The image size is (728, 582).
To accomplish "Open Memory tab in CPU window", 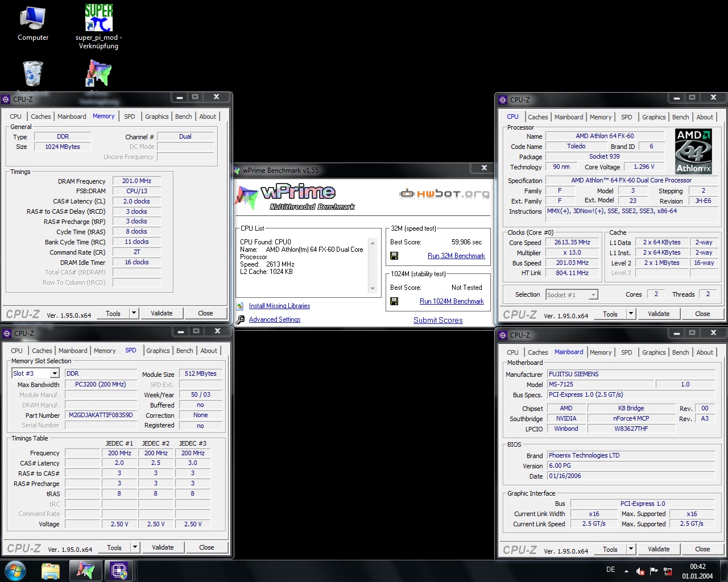I will [x=601, y=117].
